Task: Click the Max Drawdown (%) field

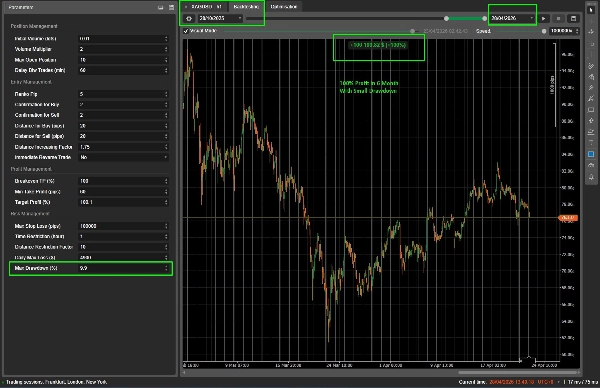Action: coord(123,268)
